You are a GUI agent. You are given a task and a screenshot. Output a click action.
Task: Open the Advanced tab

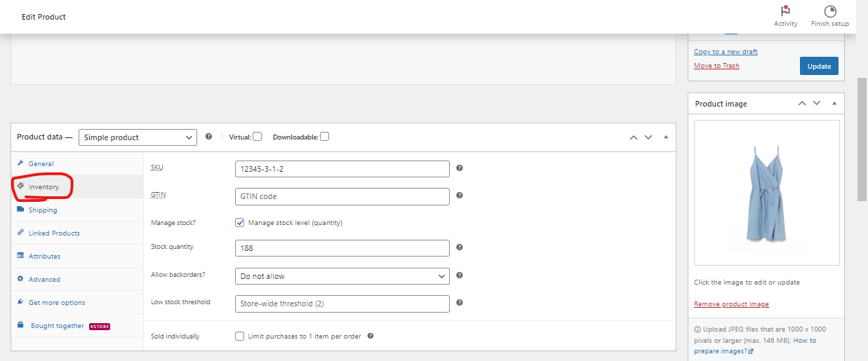(77, 279)
